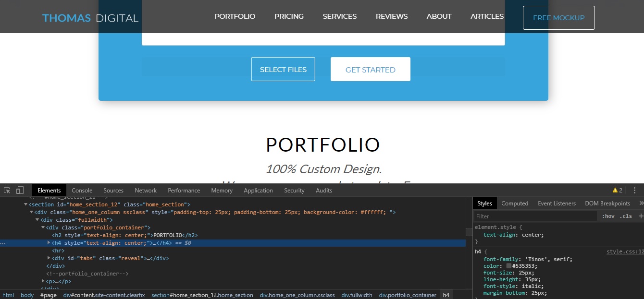Image resolution: width=644 pixels, height=299 pixels.
Task: Toggle the .cls element classes panel
Action: pos(626,216)
